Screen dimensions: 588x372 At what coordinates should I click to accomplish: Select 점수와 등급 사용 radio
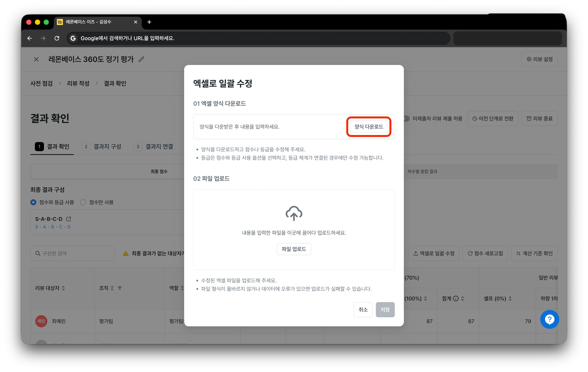coord(33,202)
